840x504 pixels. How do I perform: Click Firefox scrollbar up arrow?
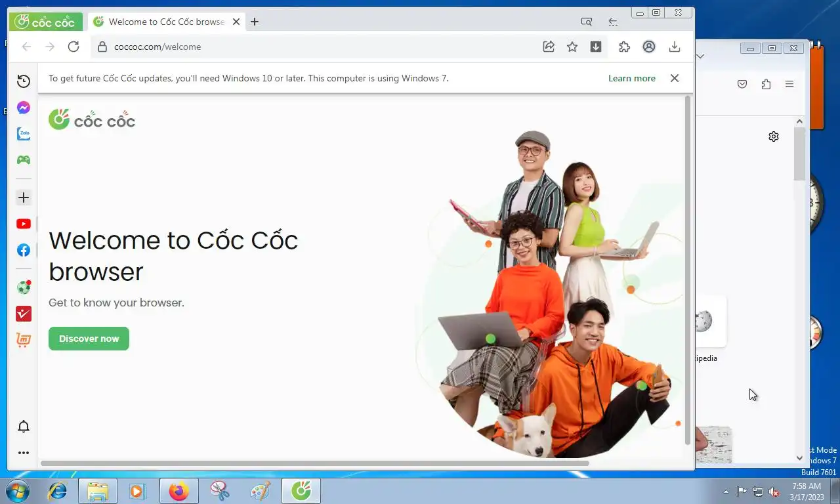click(x=799, y=121)
